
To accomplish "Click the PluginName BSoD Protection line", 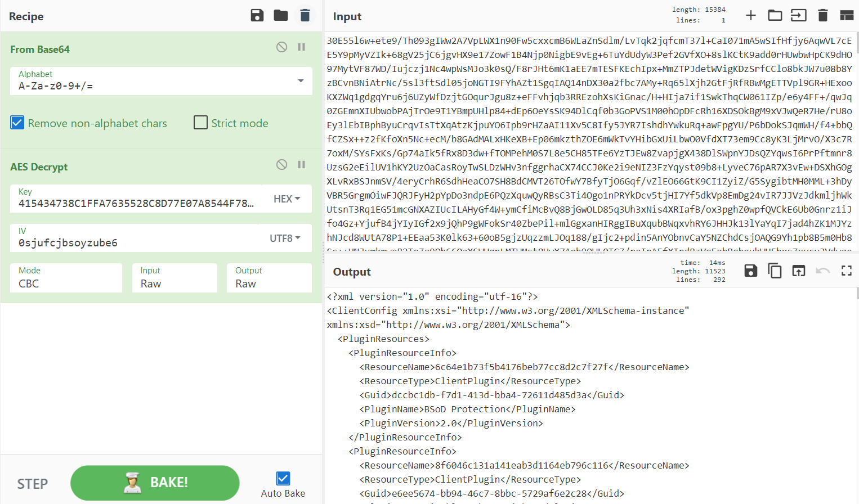I will pyautogui.click(x=467, y=409).
